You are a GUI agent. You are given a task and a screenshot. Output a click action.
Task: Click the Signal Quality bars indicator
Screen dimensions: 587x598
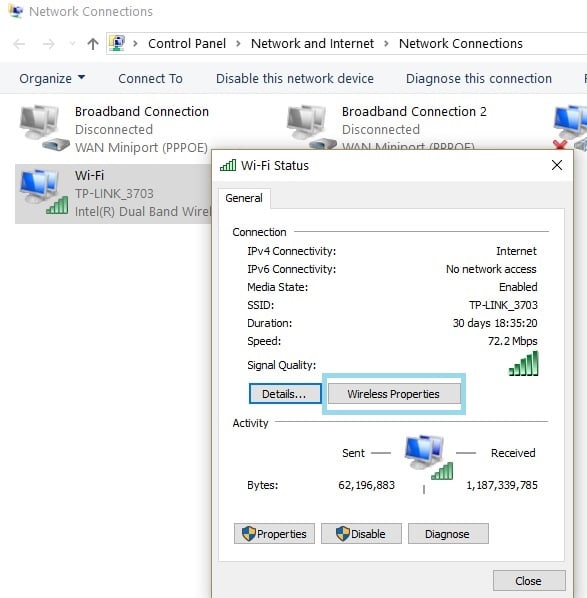pyautogui.click(x=524, y=363)
